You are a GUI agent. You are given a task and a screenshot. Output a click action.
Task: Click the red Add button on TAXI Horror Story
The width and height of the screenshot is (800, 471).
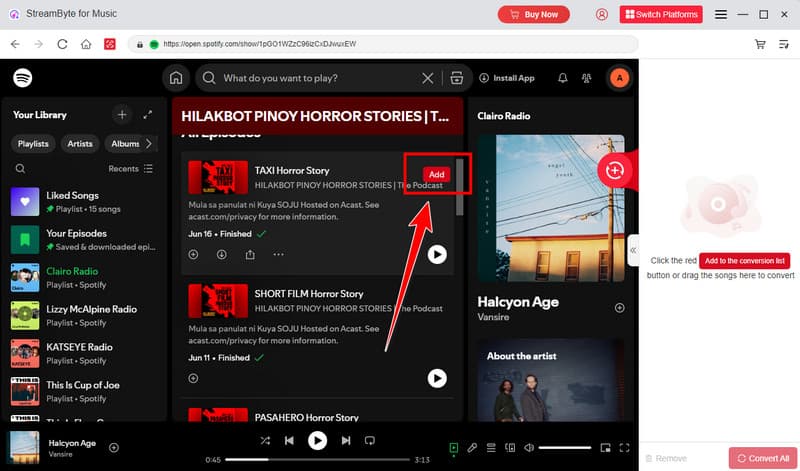coord(436,174)
